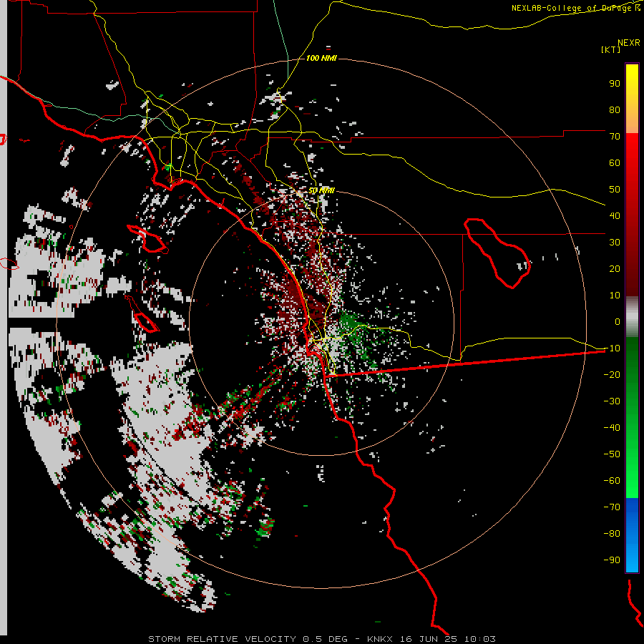This screenshot has height=644, width=644.
Task: Click the Storm Relative Velocity caption text
Action: coord(322,639)
